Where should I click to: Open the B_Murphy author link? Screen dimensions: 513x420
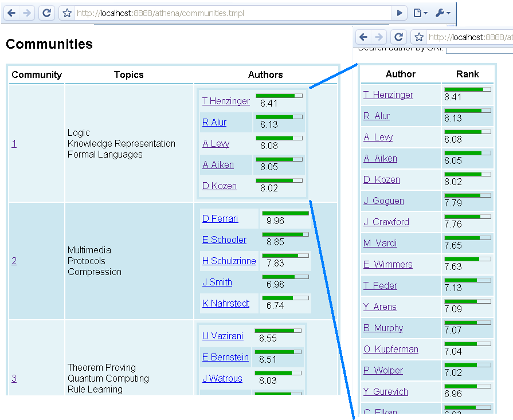pyautogui.click(x=383, y=328)
